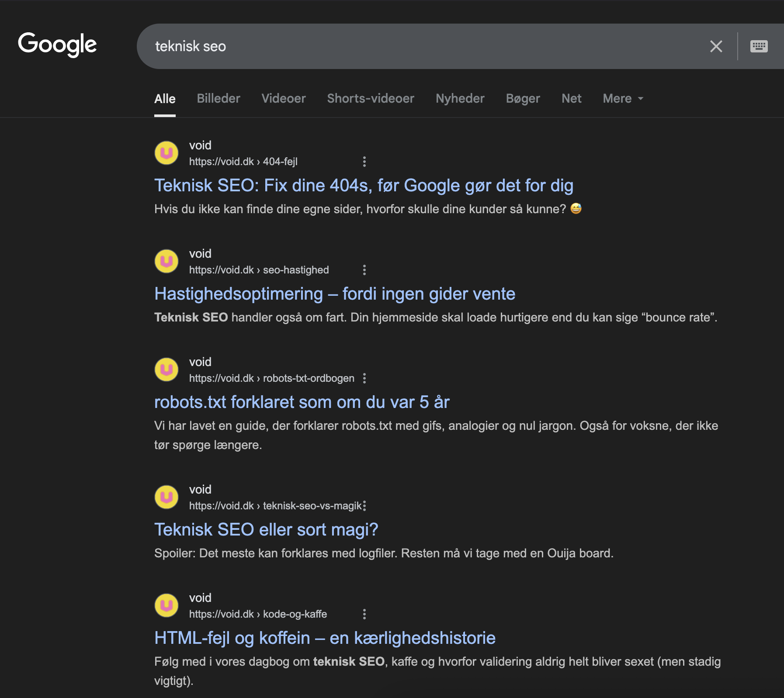
Task: Open the Shorts-videoer tab
Action: 371,99
